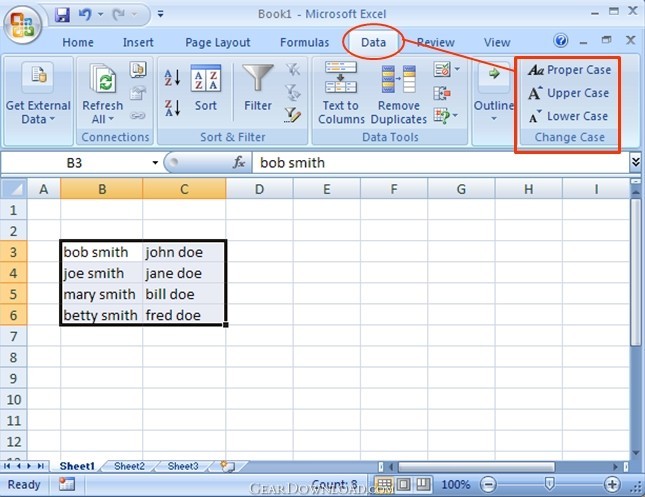The width and height of the screenshot is (645, 497).
Task: Click the Insert Function fx button
Action: click(x=239, y=163)
